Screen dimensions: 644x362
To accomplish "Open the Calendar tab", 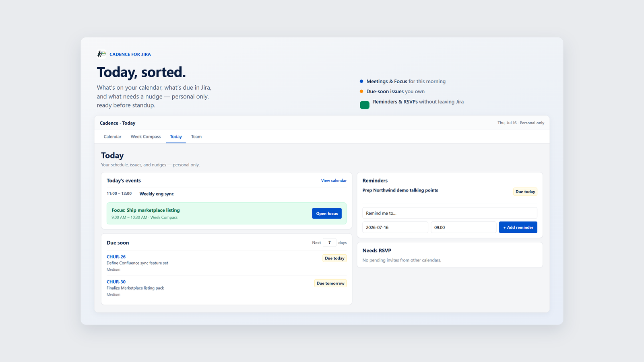I will click(x=112, y=137).
